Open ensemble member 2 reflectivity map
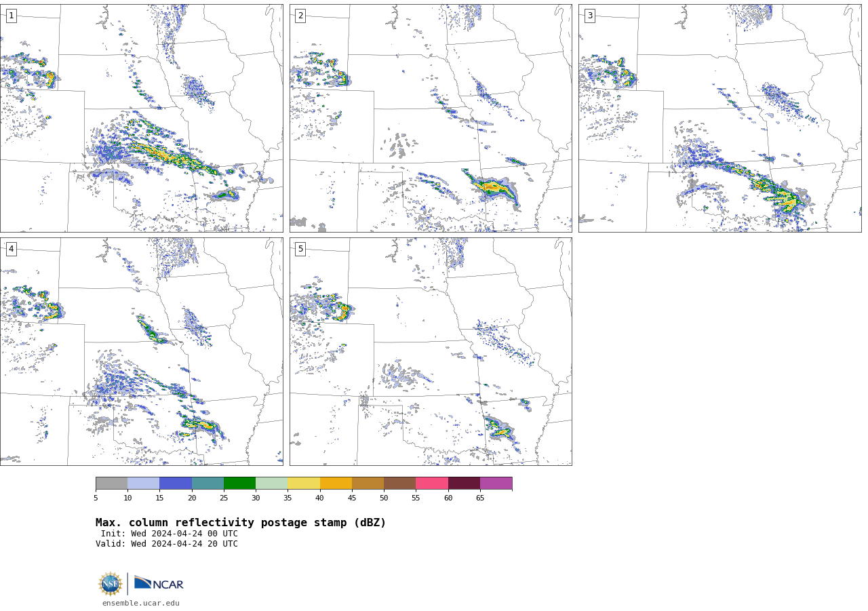The width and height of the screenshot is (868, 611). point(431,118)
